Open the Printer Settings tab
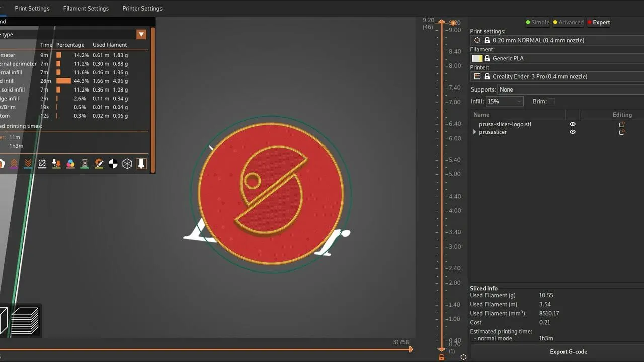 pos(142,8)
